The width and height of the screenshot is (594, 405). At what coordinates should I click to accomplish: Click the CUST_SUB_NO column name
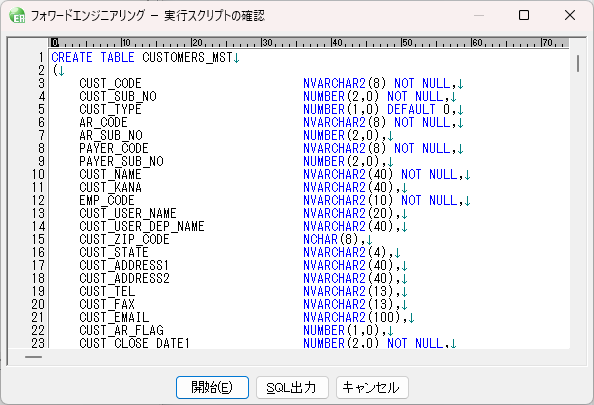pyautogui.click(x=118, y=96)
